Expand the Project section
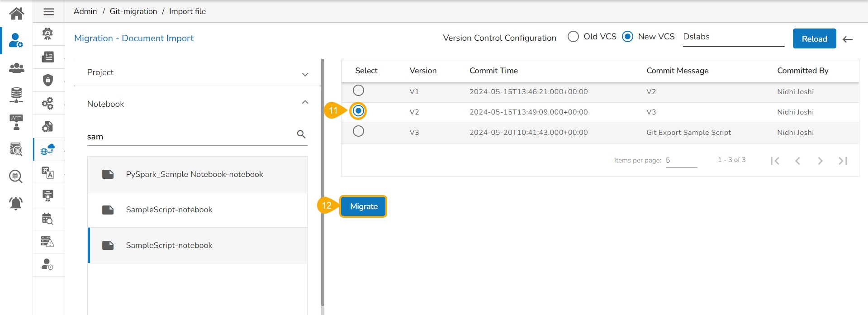868x315 pixels. click(305, 74)
